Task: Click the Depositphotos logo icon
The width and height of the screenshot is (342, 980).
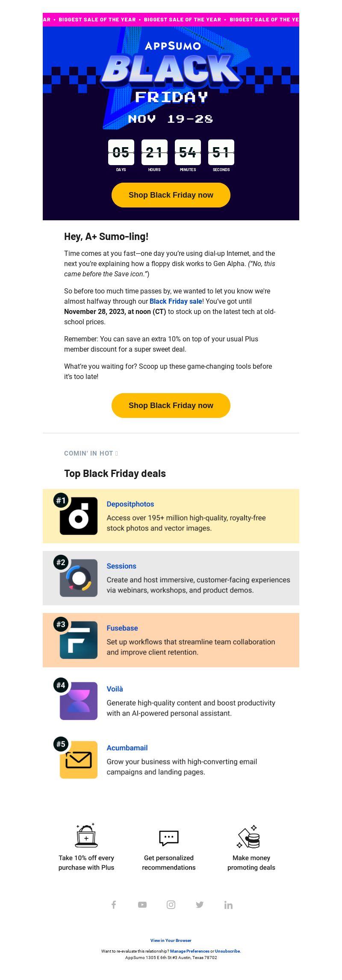Action: pos(79,516)
